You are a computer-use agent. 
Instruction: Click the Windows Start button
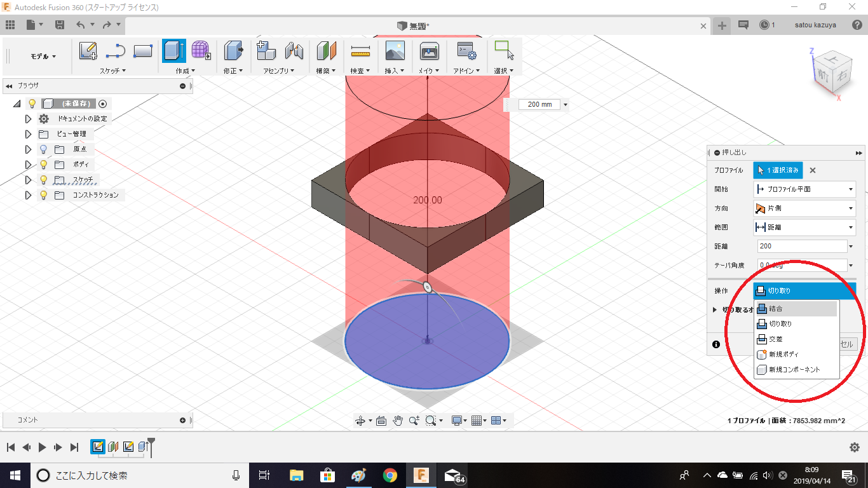click(x=14, y=475)
